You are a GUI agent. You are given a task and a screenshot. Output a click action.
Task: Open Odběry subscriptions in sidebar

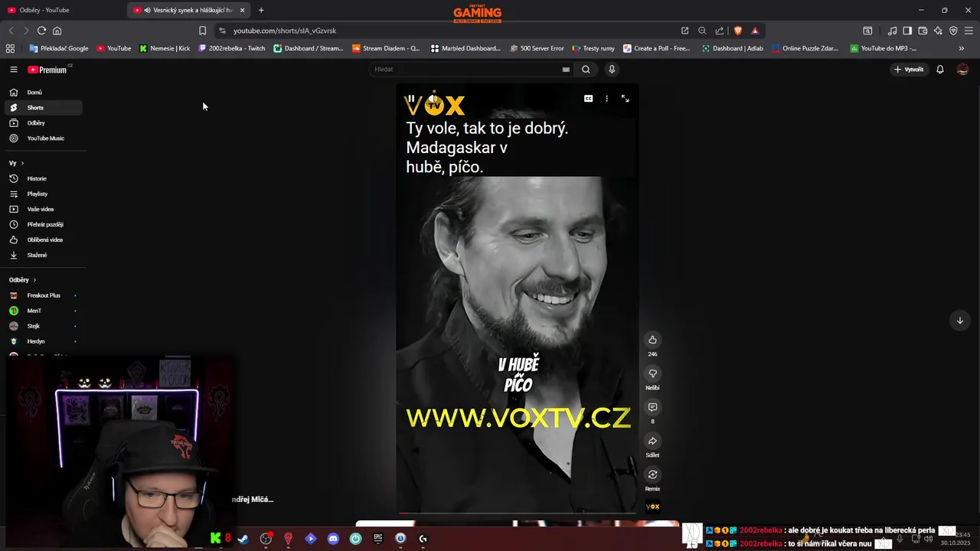[x=42, y=123]
